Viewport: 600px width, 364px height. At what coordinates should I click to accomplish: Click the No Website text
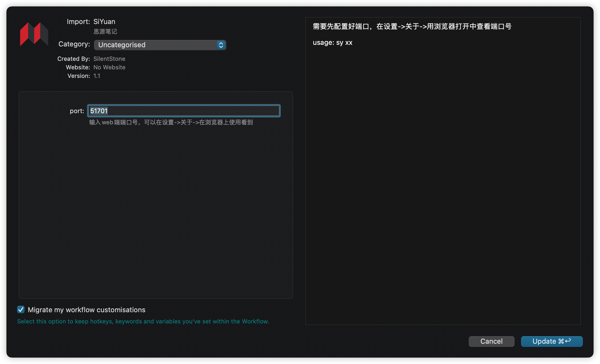tap(109, 67)
